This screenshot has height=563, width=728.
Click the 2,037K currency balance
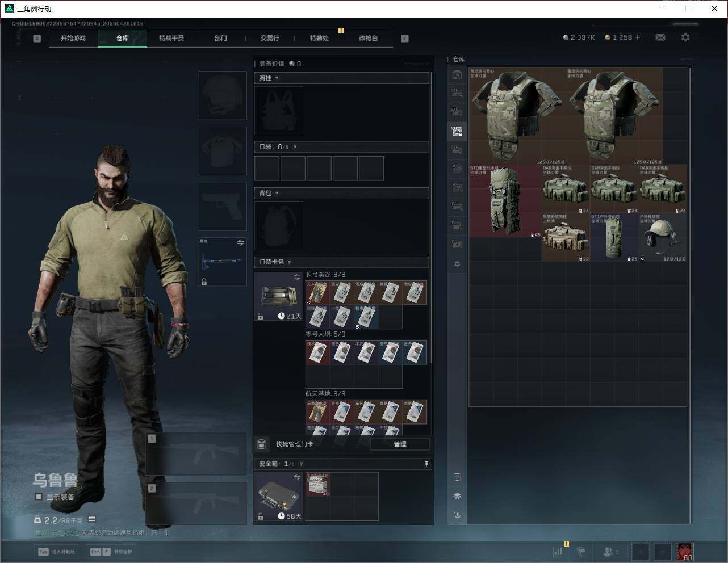[x=579, y=37]
